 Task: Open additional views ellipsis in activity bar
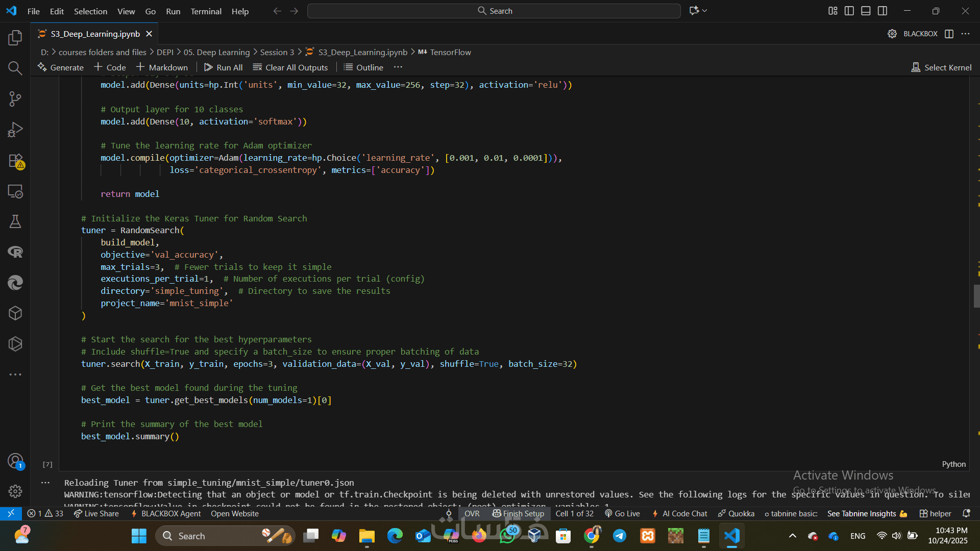pos(15,374)
